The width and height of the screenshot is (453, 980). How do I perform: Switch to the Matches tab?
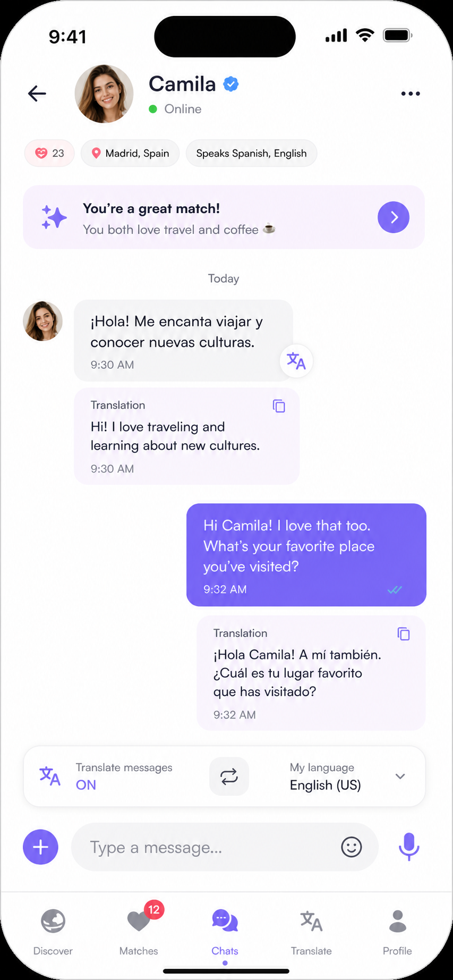pyautogui.click(x=139, y=930)
